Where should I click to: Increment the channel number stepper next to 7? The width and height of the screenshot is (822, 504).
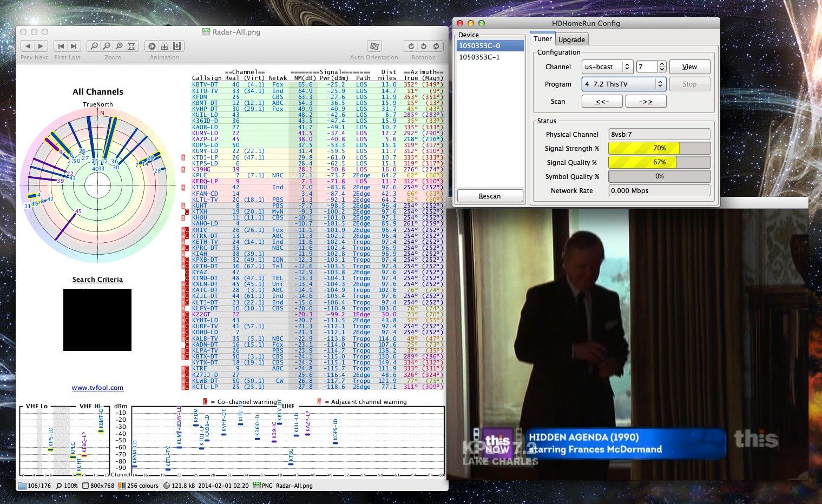point(662,64)
